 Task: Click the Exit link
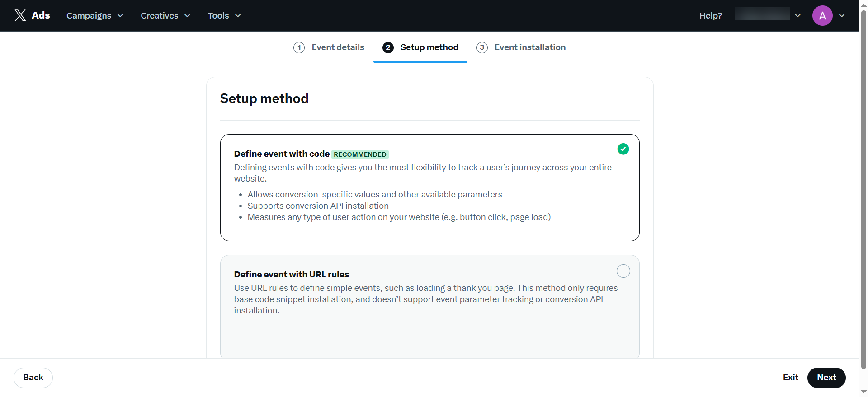coord(790,378)
